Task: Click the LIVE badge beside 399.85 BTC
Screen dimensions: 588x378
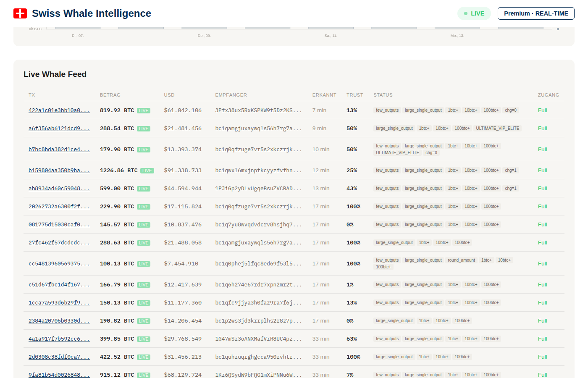Action: click(x=144, y=339)
